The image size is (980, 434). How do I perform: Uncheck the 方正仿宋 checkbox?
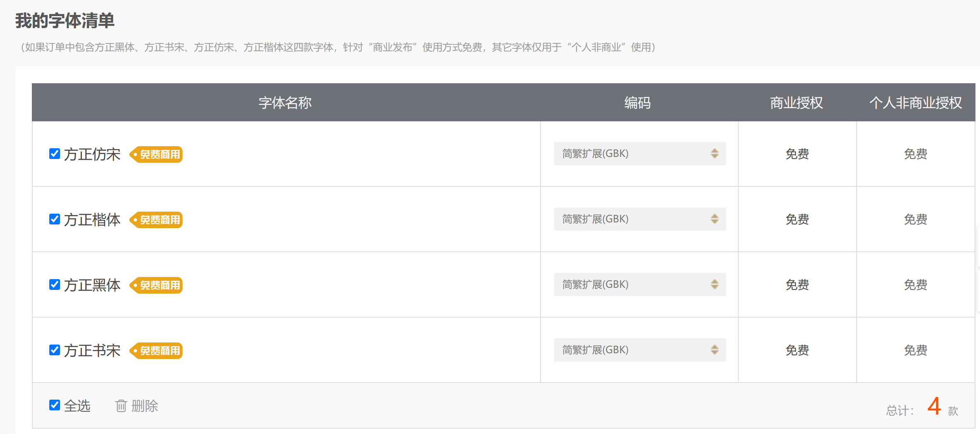coord(55,154)
